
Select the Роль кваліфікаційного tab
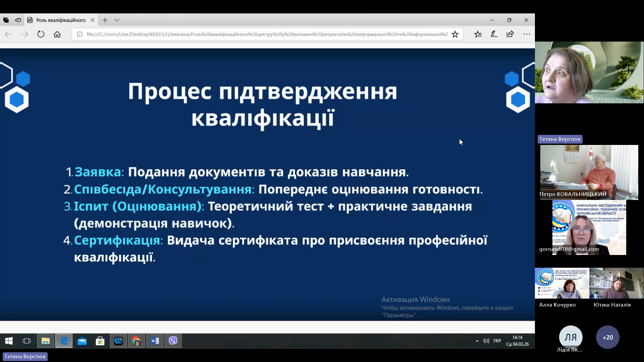[x=61, y=20]
